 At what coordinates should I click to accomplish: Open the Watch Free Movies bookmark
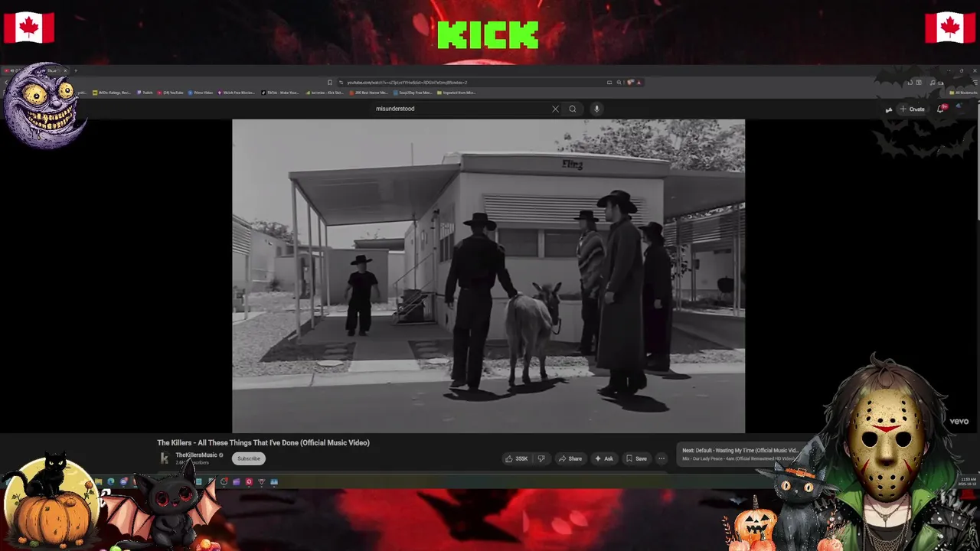pyautogui.click(x=237, y=93)
